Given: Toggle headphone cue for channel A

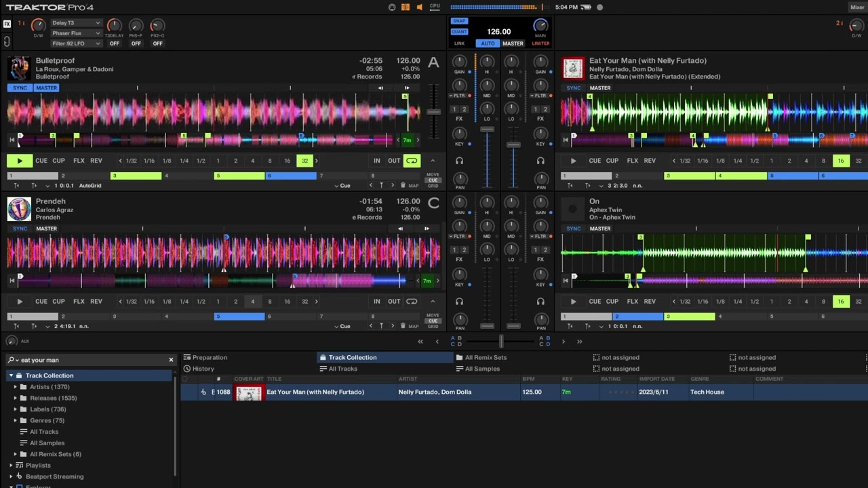Looking at the screenshot, I should [459, 161].
